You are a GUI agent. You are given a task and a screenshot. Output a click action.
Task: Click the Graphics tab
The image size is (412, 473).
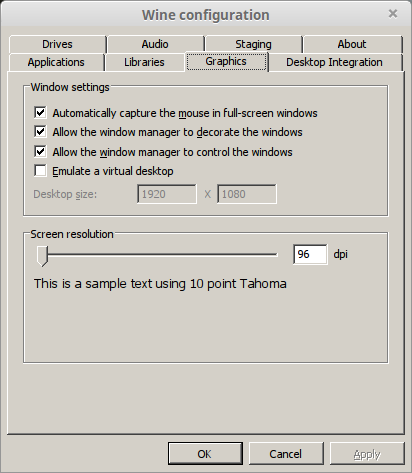click(x=226, y=61)
